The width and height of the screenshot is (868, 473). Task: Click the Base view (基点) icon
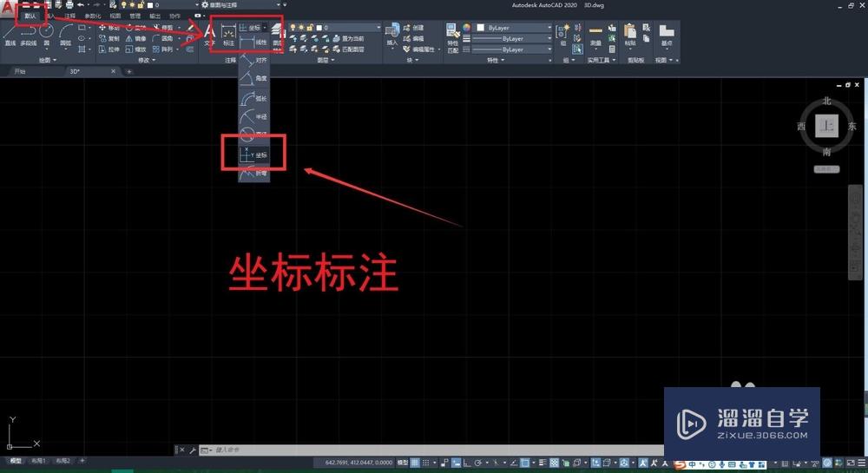667,36
